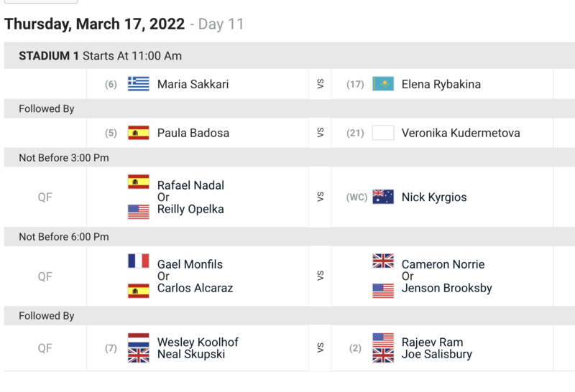575x392 pixels.
Task: Open Jenson Brooksby's player link
Action: (446, 289)
